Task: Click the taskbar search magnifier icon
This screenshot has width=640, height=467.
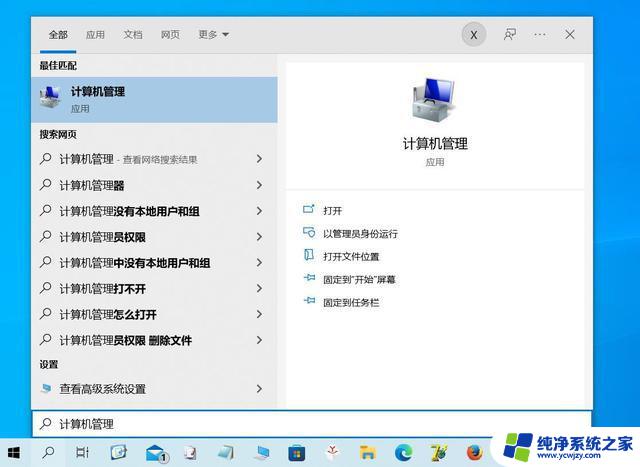Action: (49, 452)
